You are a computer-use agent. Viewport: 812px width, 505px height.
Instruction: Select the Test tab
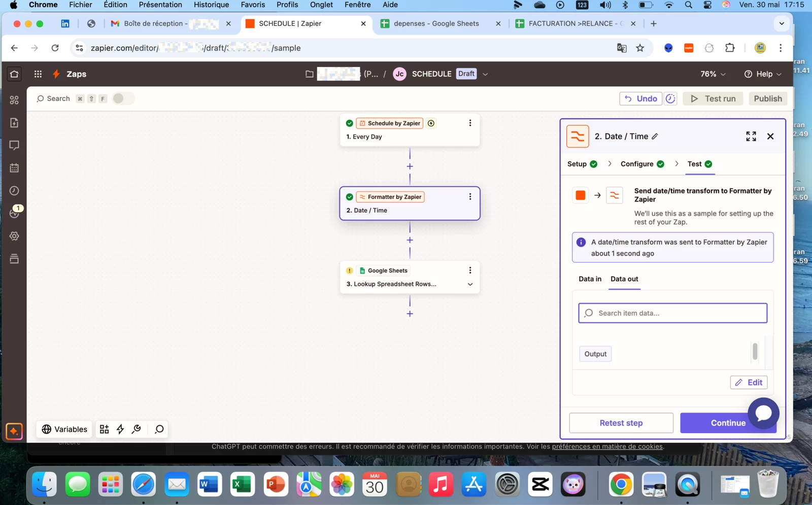[700, 164]
